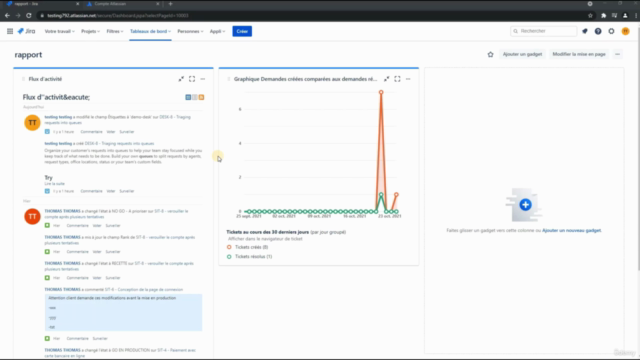Open dashboard more actions menu
This screenshot has height=360, width=640.
[x=618, y=54]
